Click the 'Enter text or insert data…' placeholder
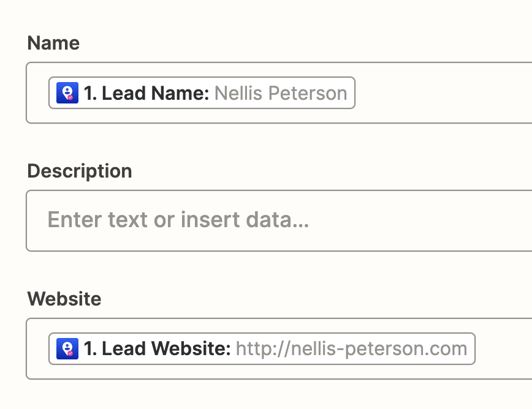The height and width of the screenshot is (409, 532). 178,220
